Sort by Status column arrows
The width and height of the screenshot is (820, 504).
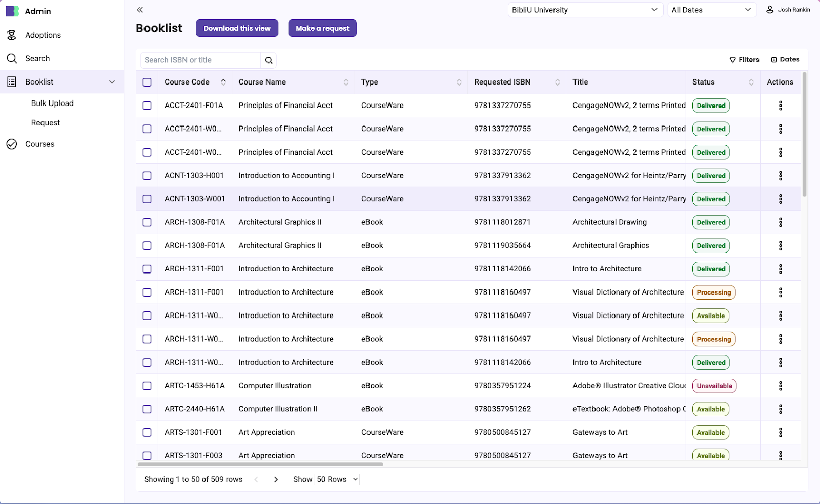[x=751, y=82]
